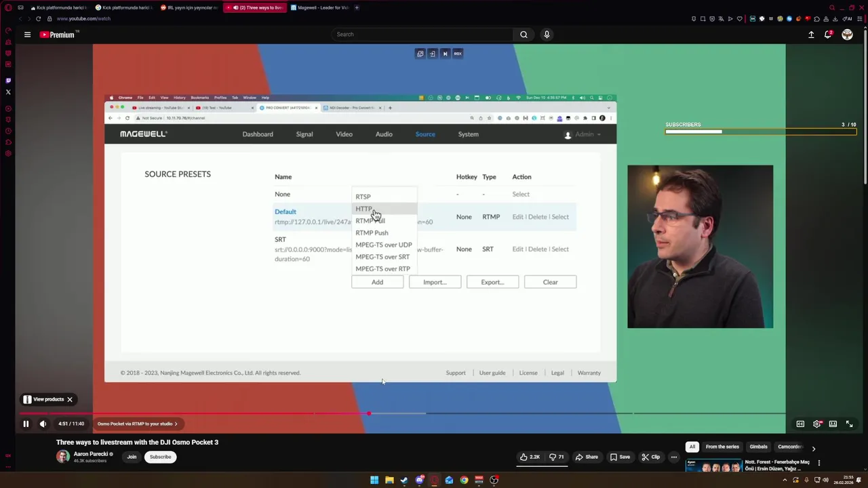Viewport: 868px width, 488px height.
Task: Dislike the video
Action: (x=557, y=457)
